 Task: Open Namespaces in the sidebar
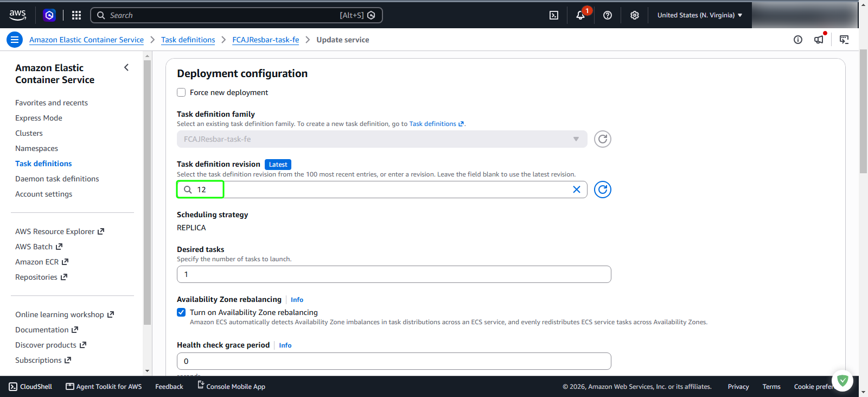click(x=36, y=148)
